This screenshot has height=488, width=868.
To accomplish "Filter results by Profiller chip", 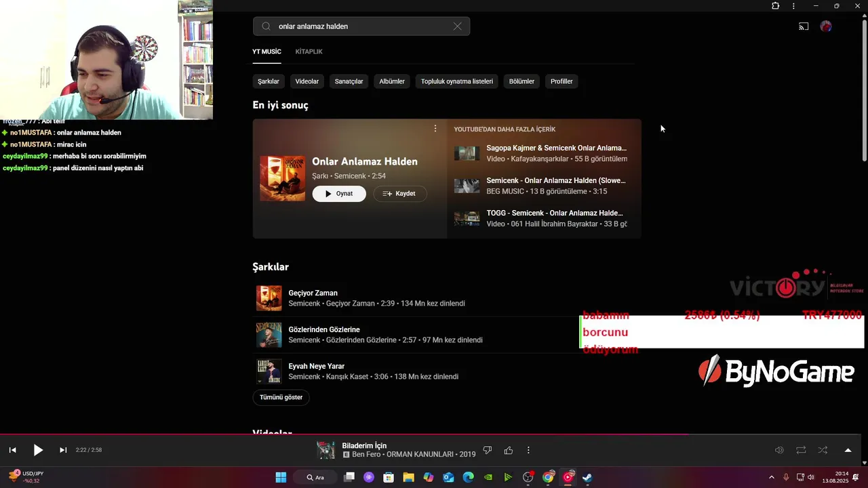I will point(561,81).
